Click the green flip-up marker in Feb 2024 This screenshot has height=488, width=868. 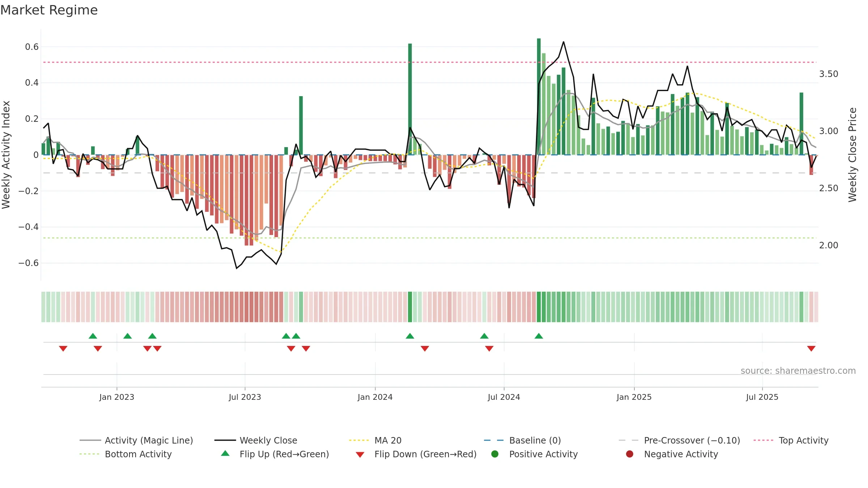click(x=410, y=336)
